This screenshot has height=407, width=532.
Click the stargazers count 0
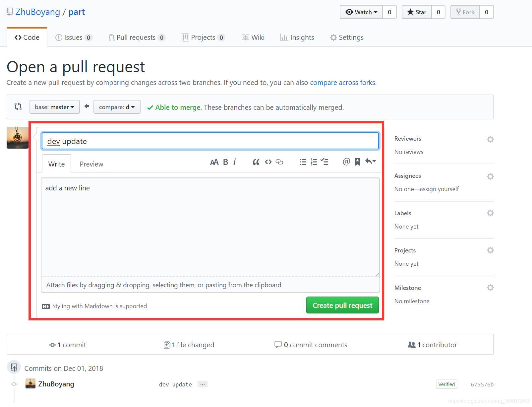(438, 12)
